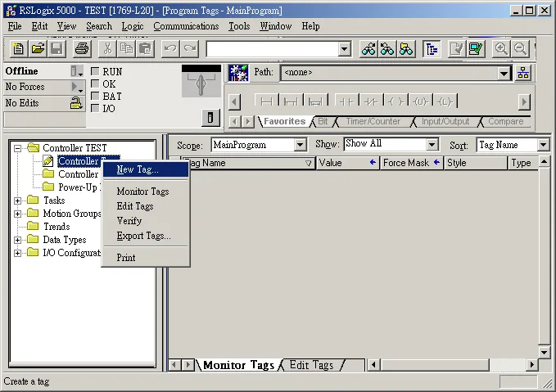The image size is (556, 392).
Task: Click the Print toolbar icon
Action: pos(82,48)
